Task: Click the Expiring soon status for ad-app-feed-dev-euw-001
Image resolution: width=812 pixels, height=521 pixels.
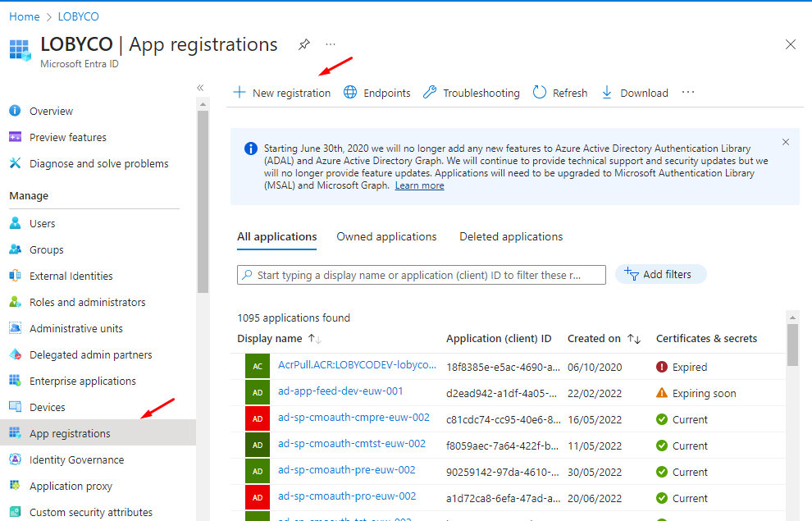Action: 696,394
